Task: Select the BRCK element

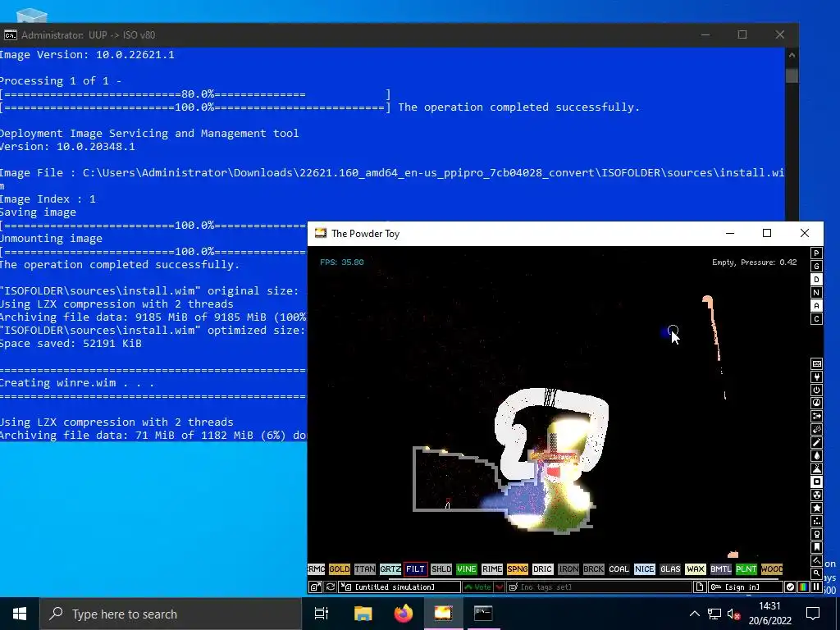Action: click(594, 569)
